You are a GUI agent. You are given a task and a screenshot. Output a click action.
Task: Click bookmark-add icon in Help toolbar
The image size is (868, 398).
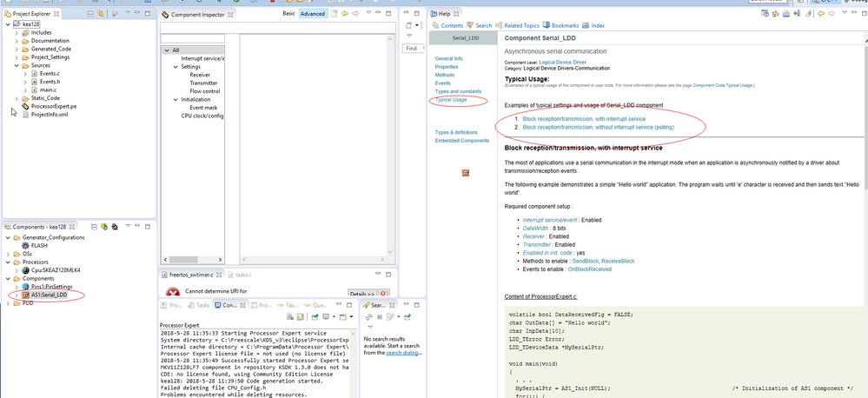point(797,13)
